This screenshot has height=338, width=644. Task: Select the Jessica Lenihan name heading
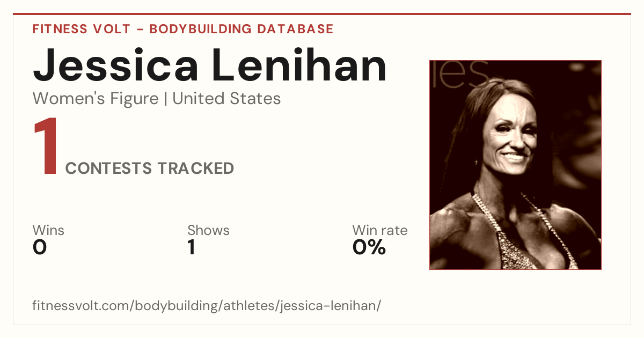tap(210, 65)
